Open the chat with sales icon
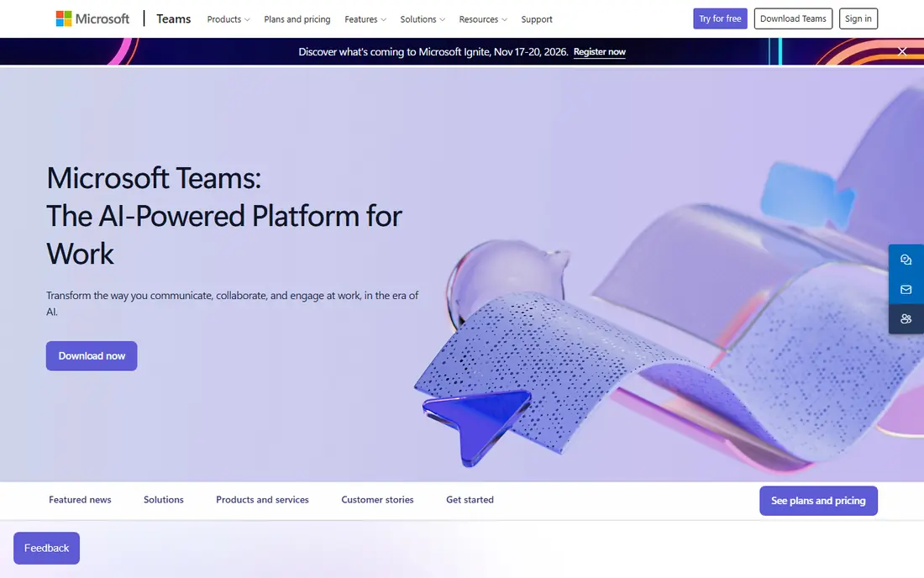The image size is (924, 578). (x=906, y=260)
